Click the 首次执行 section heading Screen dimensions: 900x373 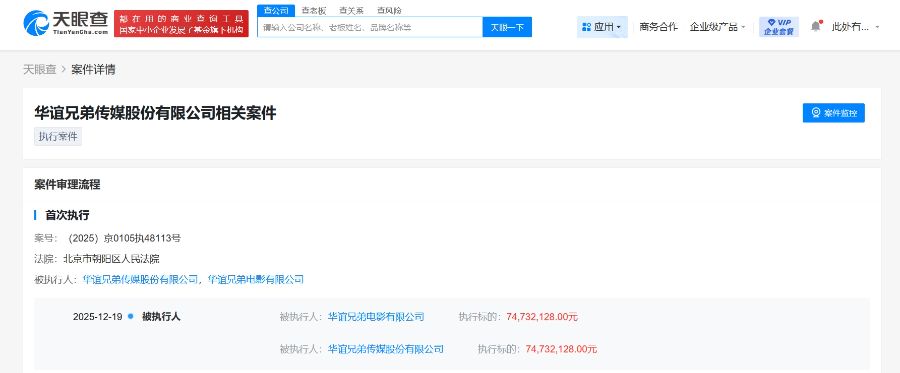click(x=67, y=215)
